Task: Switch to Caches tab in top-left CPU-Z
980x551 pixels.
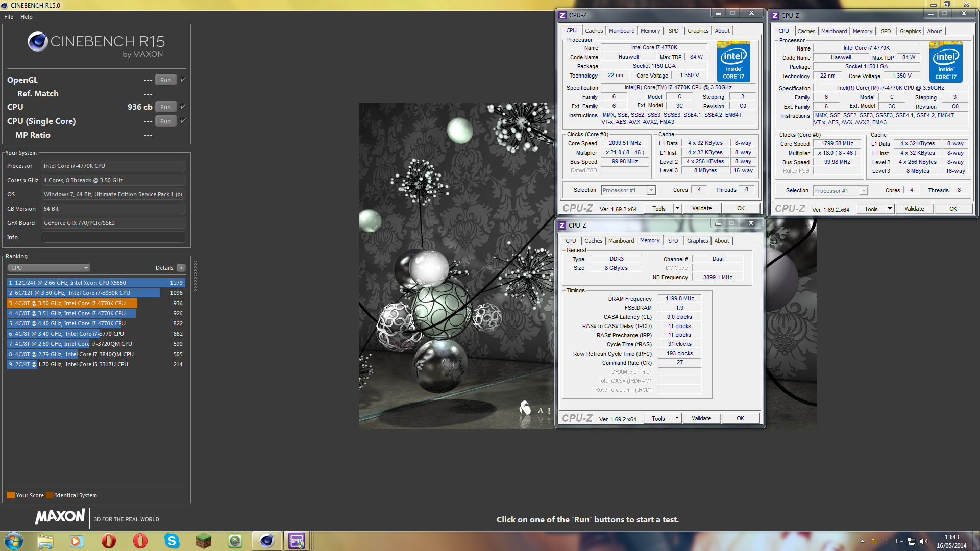Action: (594, 31)
